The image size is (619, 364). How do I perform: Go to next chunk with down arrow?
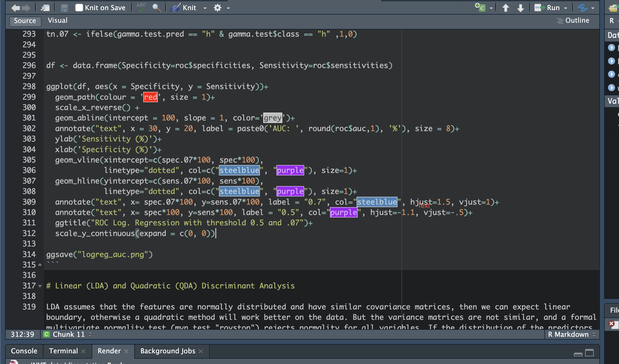pyautogui.click(x=521, y=8)
